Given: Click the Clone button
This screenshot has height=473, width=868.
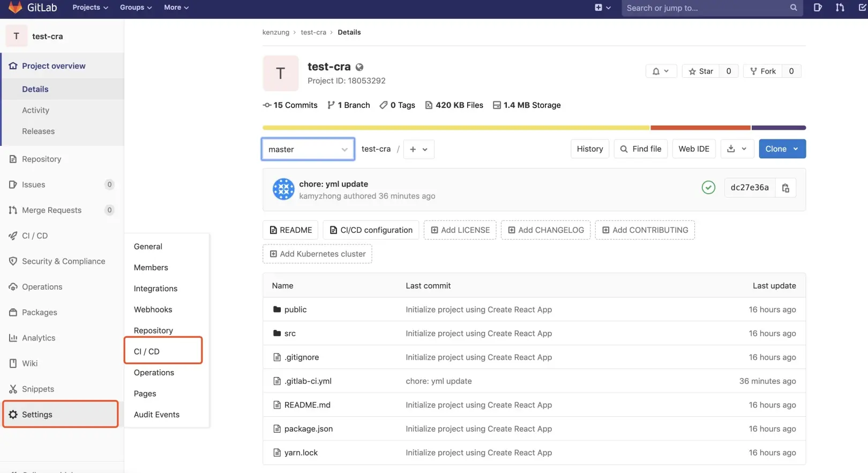Looking at the screenshot, I should click(x=782, y=149).
